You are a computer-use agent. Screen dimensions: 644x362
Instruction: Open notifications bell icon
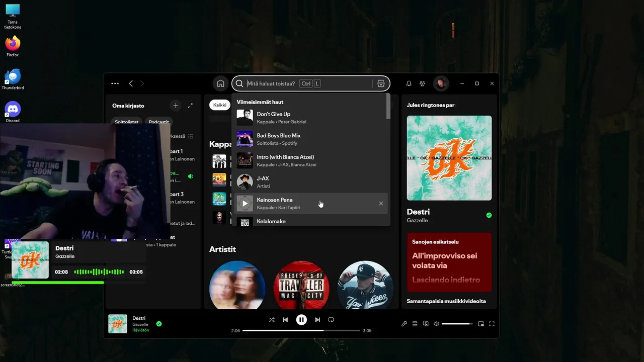point(409,83)
